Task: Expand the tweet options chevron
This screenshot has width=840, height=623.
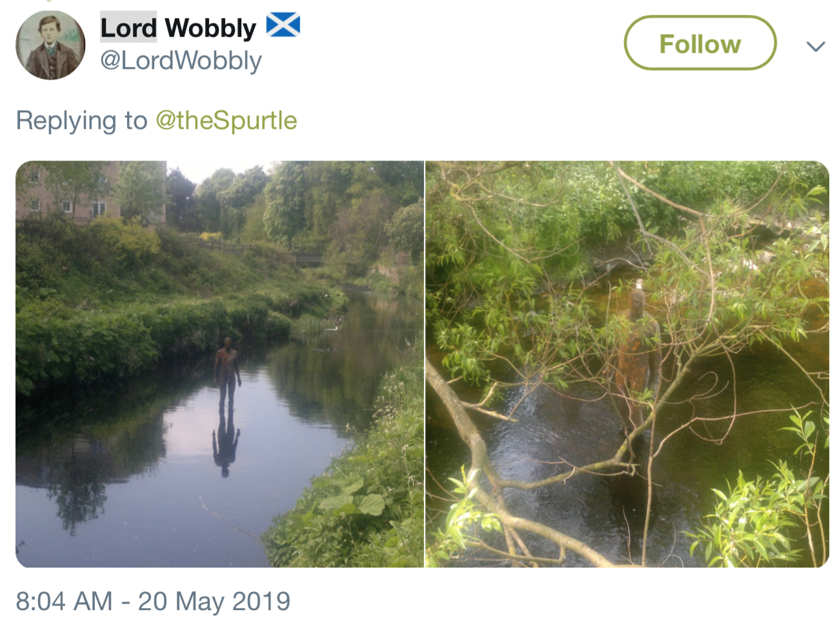Action: click(x=816, y=46)
